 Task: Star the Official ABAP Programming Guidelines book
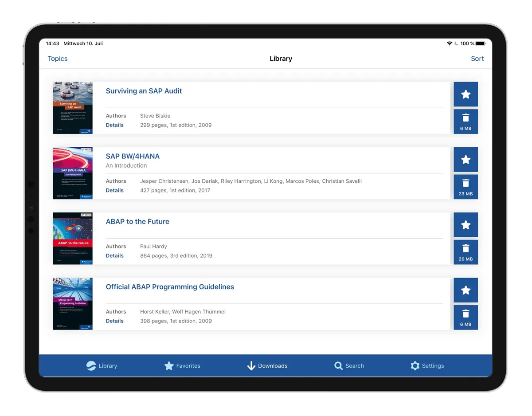pos(465,290)
